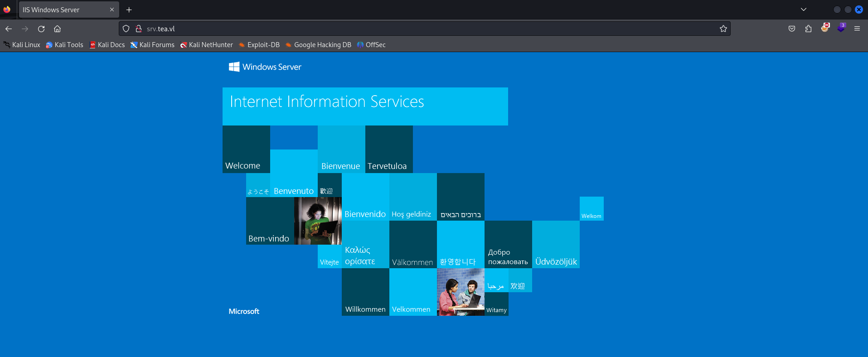Click the browser back arrow

[9, 29]
